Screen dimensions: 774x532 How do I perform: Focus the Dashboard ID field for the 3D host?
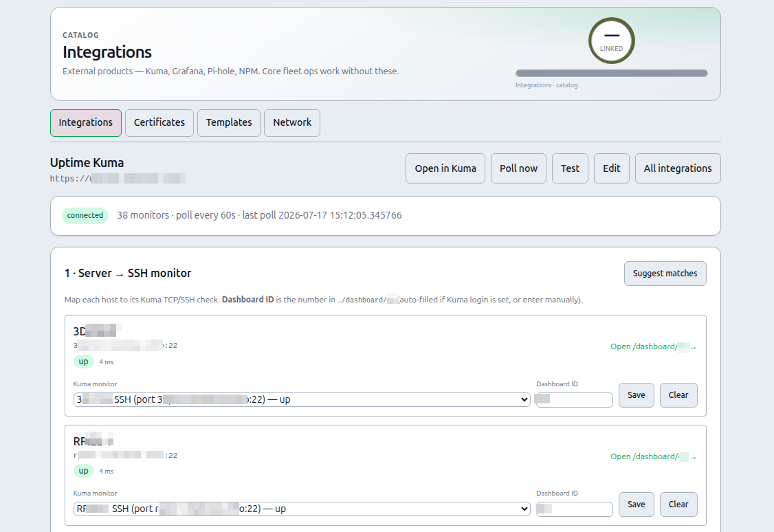tap(575, 400)
